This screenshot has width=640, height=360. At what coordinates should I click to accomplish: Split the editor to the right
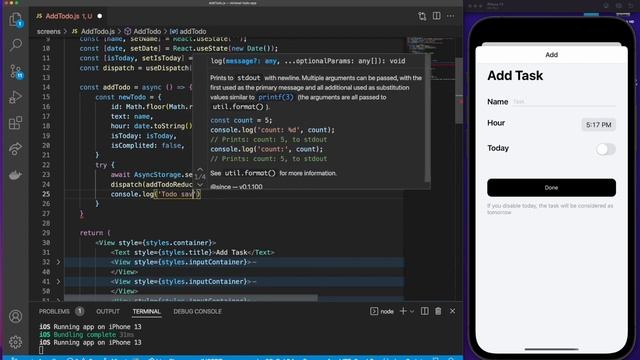pos(437,16)
